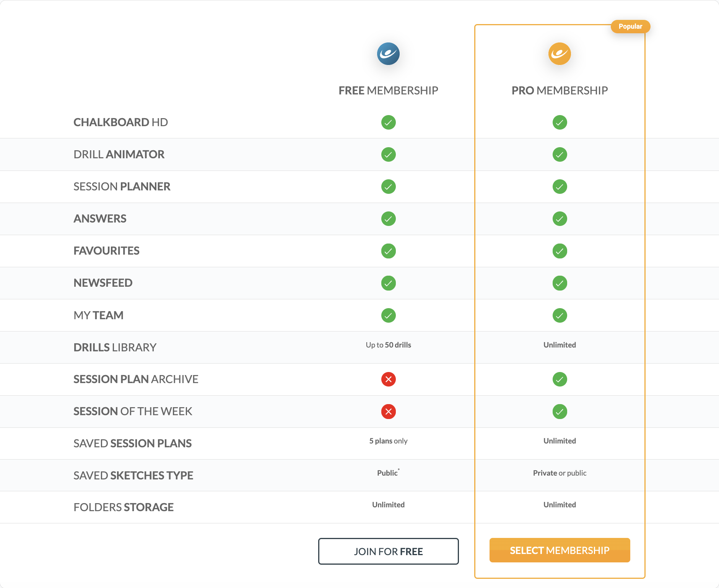719x588 pixels.
Task: Select the Pro Membership heading
Action: point(560,91)
